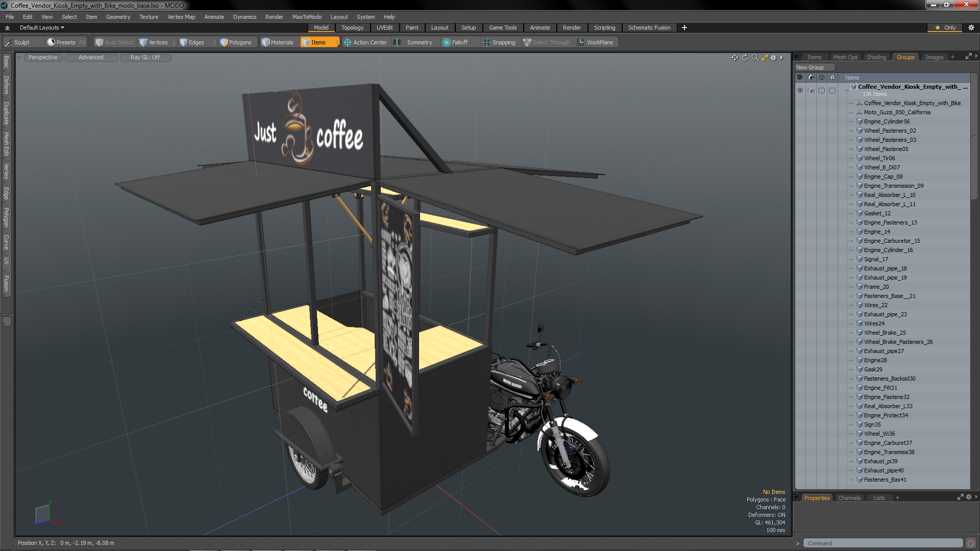The image size is (980, 551).
Task: Click the render camera column header icon
Action: 811,78
